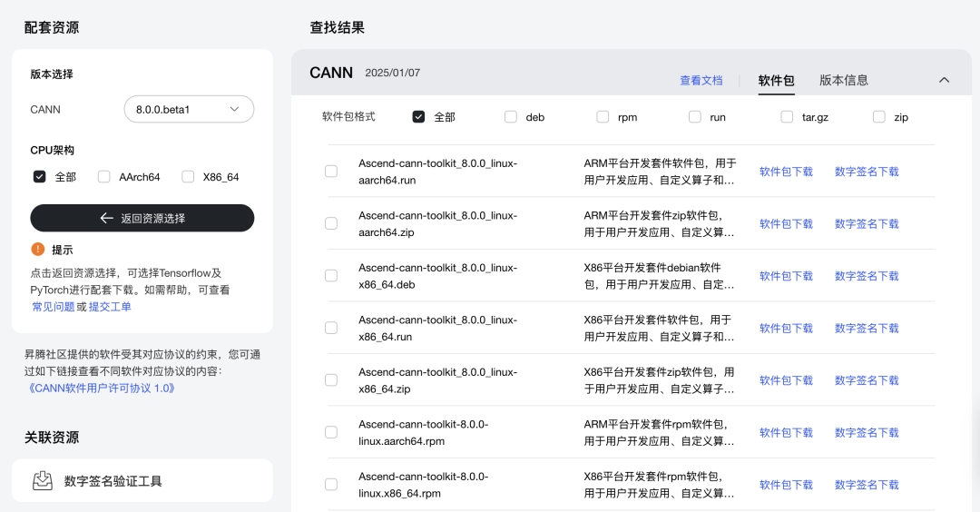Open the 提交工单 link
Viewport: 980px width, 512px height.
(x=110, y=306)
